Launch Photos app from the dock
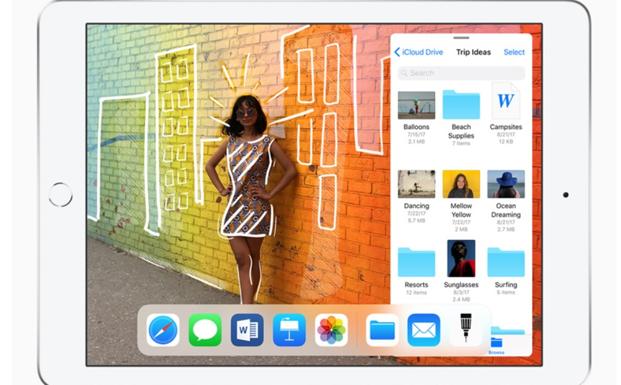The height and width of the screenshot is (385, 621). pyautogui.click(x=331, y=330)
